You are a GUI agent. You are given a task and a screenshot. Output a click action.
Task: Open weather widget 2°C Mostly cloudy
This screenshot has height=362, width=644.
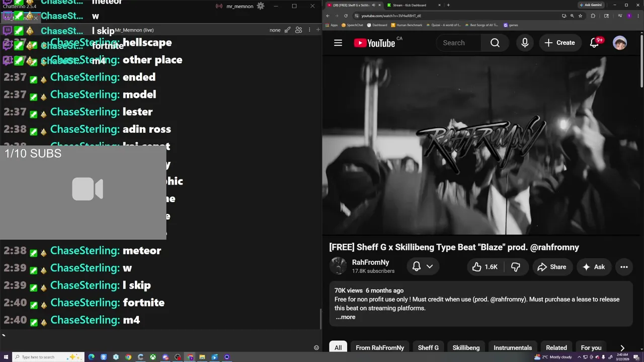pos(553,357)
